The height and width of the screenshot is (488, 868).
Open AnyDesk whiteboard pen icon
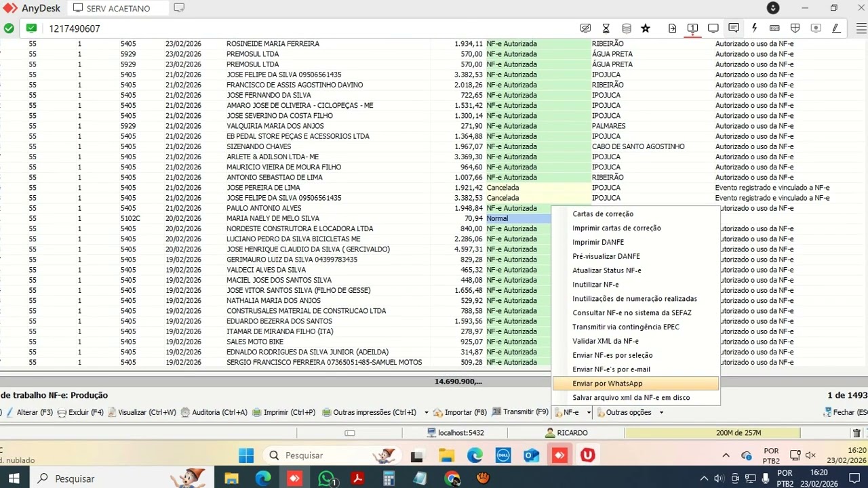click(836, 28)
